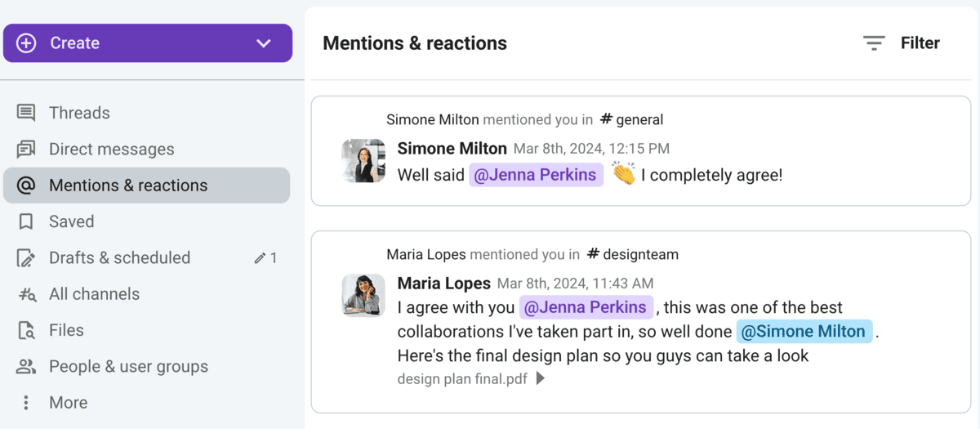Click timestamp Mar 8th, 2024, 12:15 PM
Image resolution: width=980 pixels, height=429 pixels.
(591, 149)
